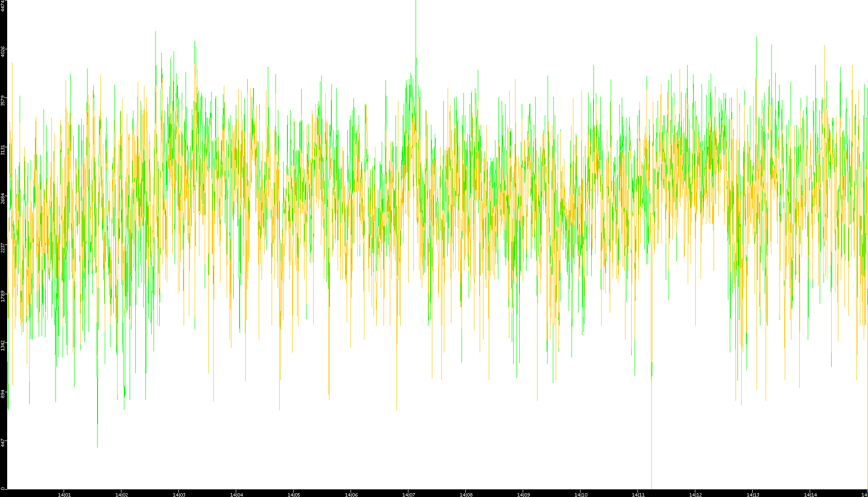Click the orange spike dropping to zero
This screenshot has height=497, width=868.
pyautogui.click(x=651, y=431)
